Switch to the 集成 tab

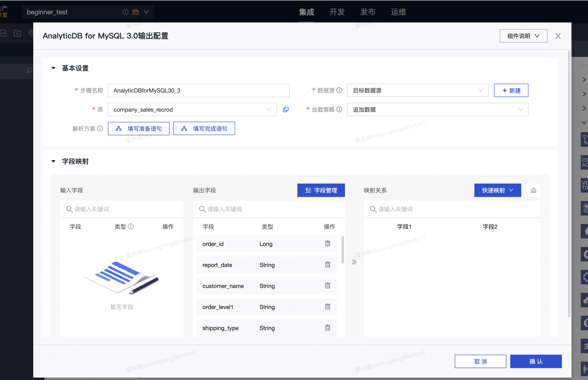(306, 12)
